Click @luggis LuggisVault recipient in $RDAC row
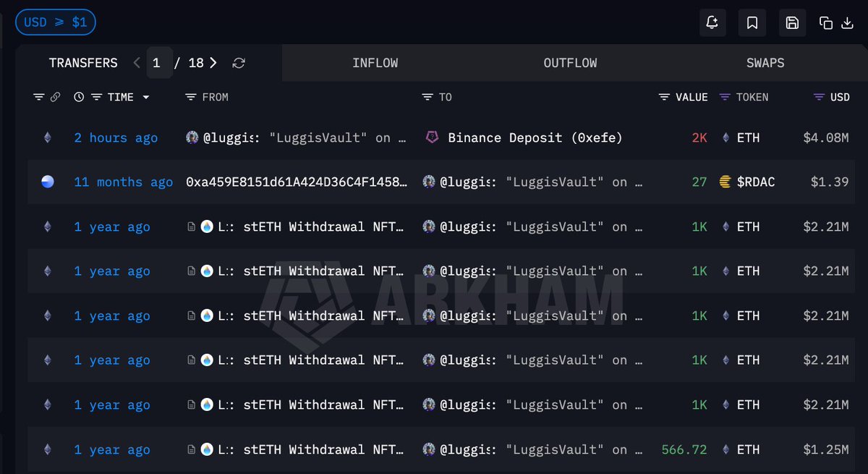The image size is (868, 474). pos(540,182)
